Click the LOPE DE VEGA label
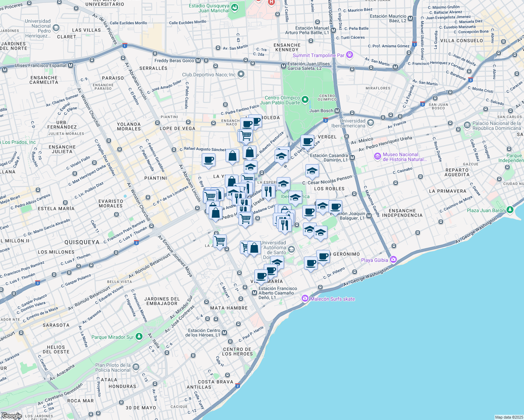This screenshot has width=524, height=420. (177, 128)
